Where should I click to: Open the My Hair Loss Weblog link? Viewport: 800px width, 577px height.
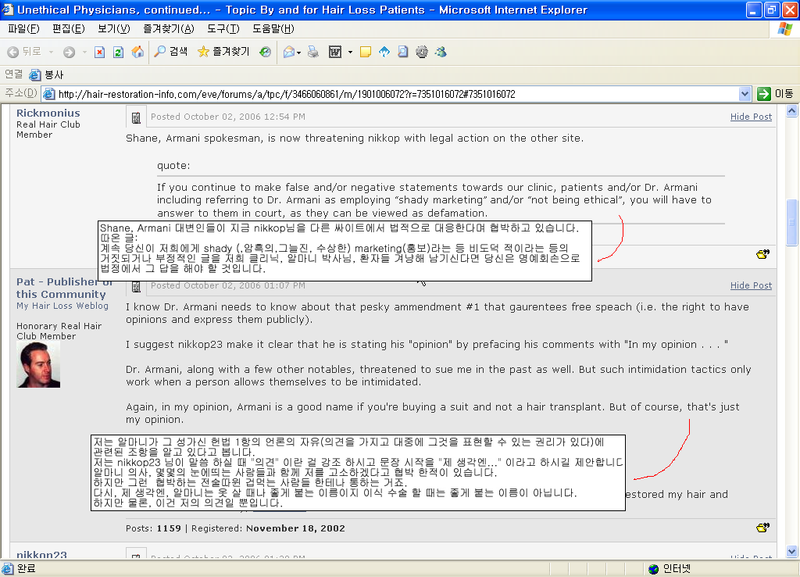click(x=62, y=306)
